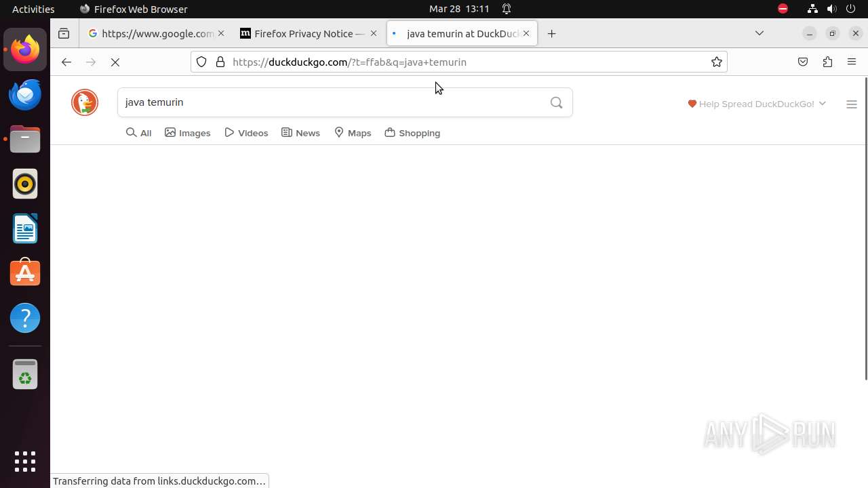Screen dimensions: 868x488
Task: Launch Thunderbird Mail from the dock
Action: pyautogui.click(x=25, y=94)
